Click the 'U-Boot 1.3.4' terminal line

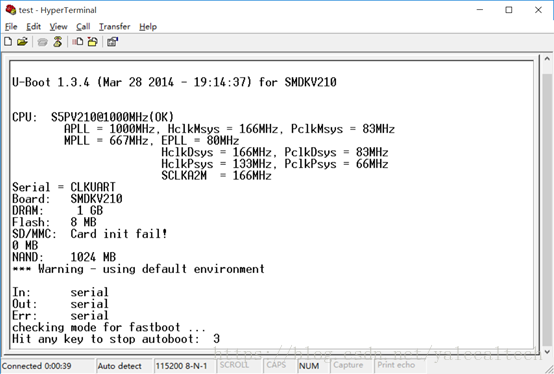(x=174, y=82)
